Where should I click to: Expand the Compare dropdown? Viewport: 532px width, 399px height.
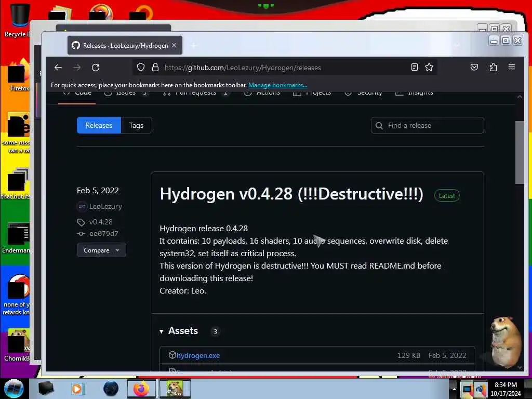coord(101,250)
